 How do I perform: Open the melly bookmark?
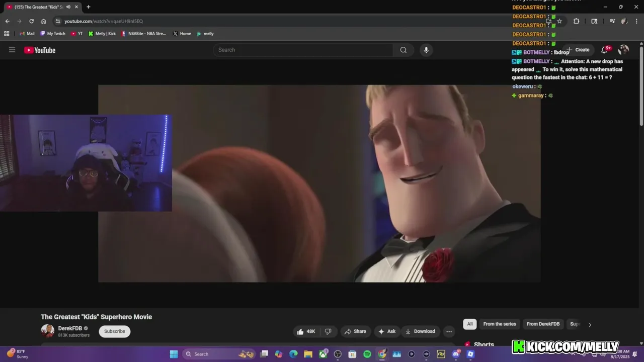pos(205,34)
